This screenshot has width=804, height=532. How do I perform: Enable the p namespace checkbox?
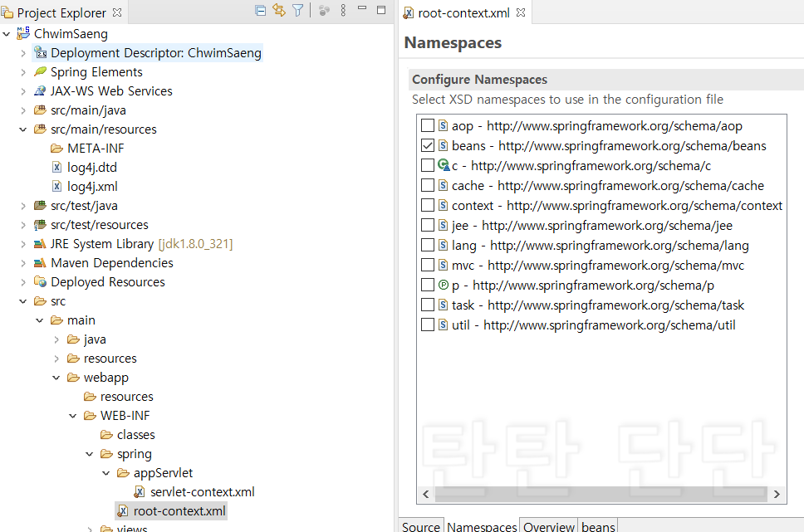coord(428,285)
